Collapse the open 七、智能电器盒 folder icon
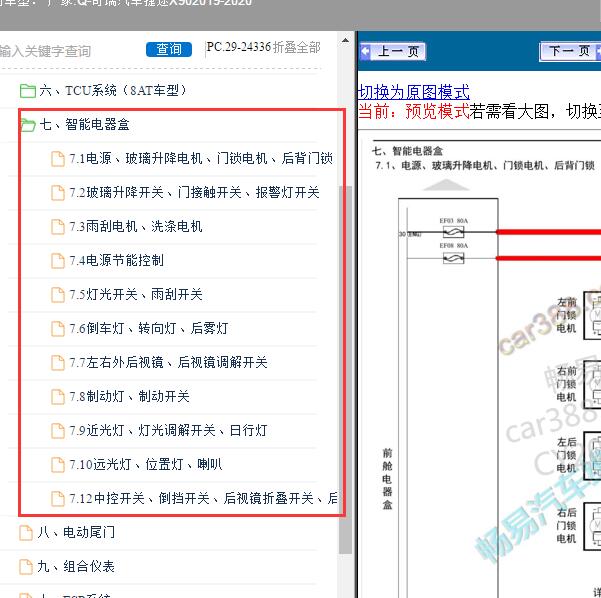Viewport: 601px width, 598px height. coord(28,125)
